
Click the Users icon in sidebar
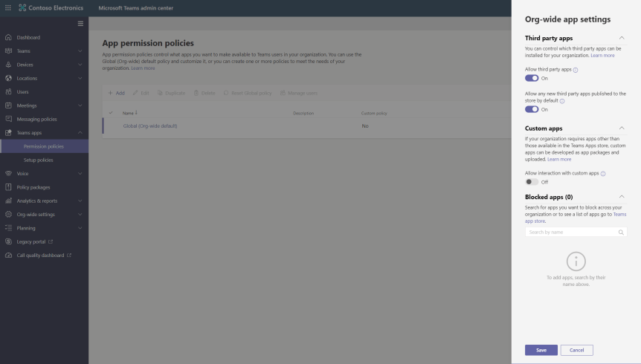pyautogui.click(x=8, y=92)
